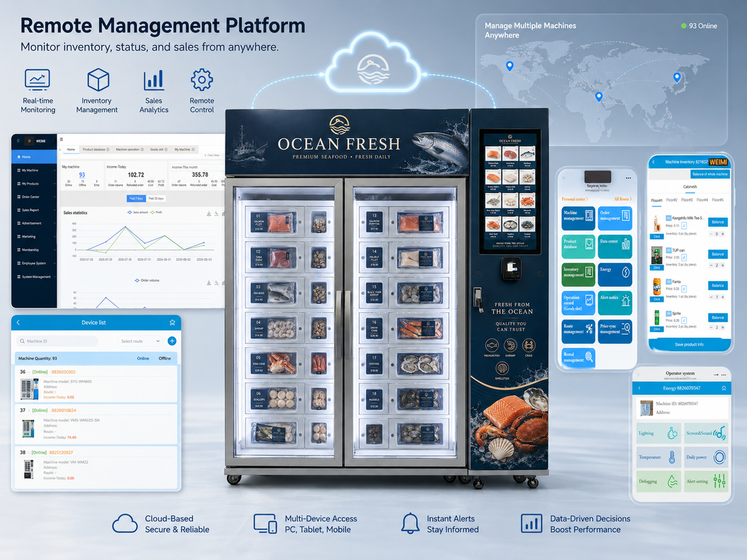Screen dimensions: 747x560
Task: Click the Data-Driven Decisions chart icon
Action: (x=531, y=524)
